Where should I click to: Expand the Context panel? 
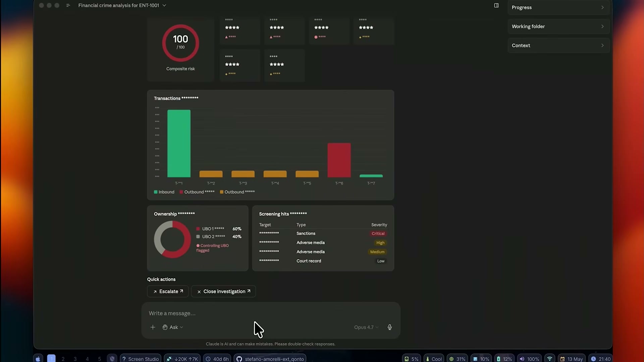point(558,46)
